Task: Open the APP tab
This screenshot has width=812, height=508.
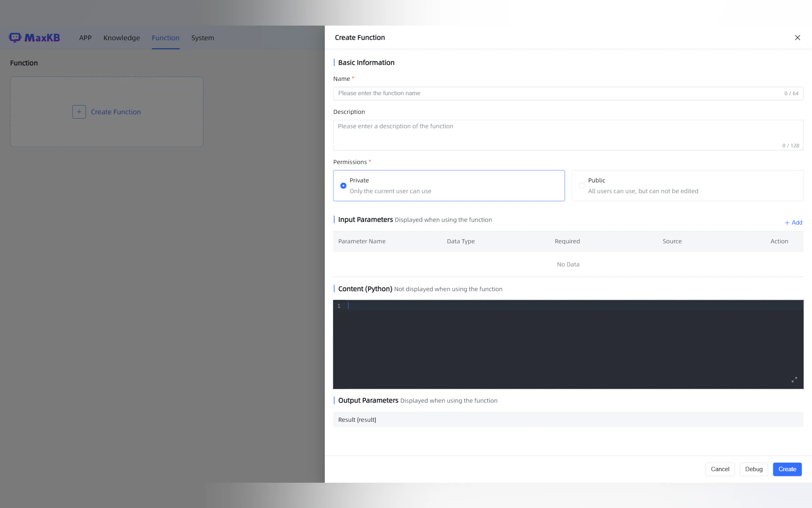Action: [x=85, y=38]
